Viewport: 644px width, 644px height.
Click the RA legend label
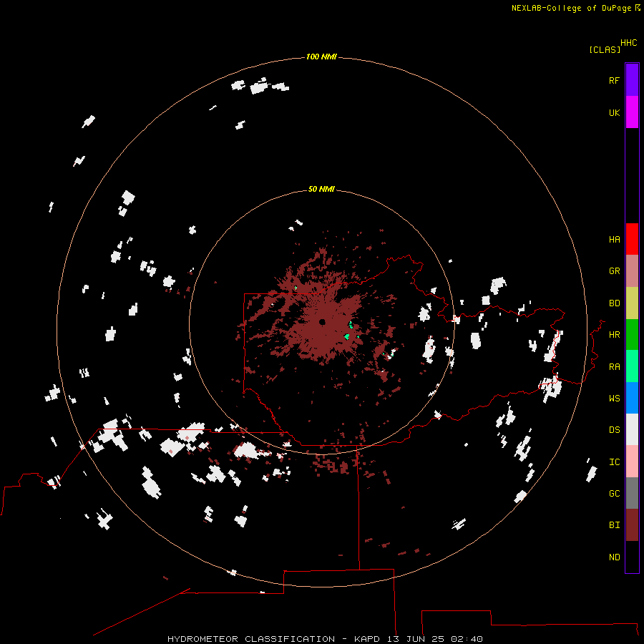click(x=614, y=367)
